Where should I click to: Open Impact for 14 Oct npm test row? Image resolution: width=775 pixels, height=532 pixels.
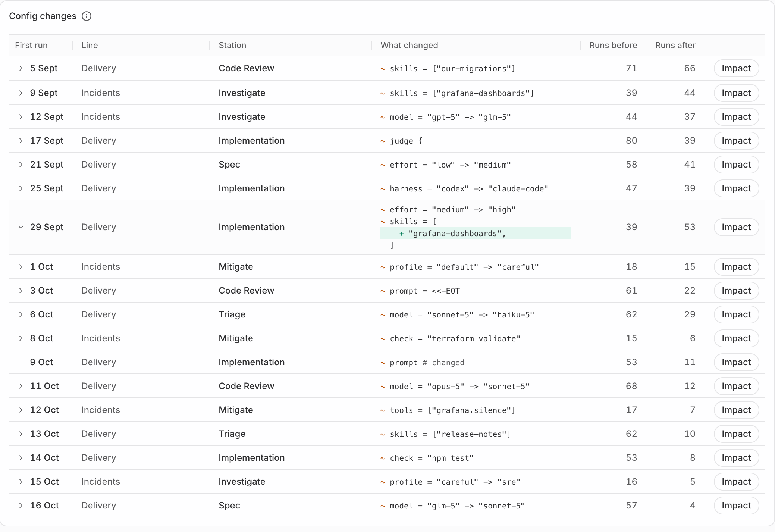pyautogui.click(x=736, y=458)
